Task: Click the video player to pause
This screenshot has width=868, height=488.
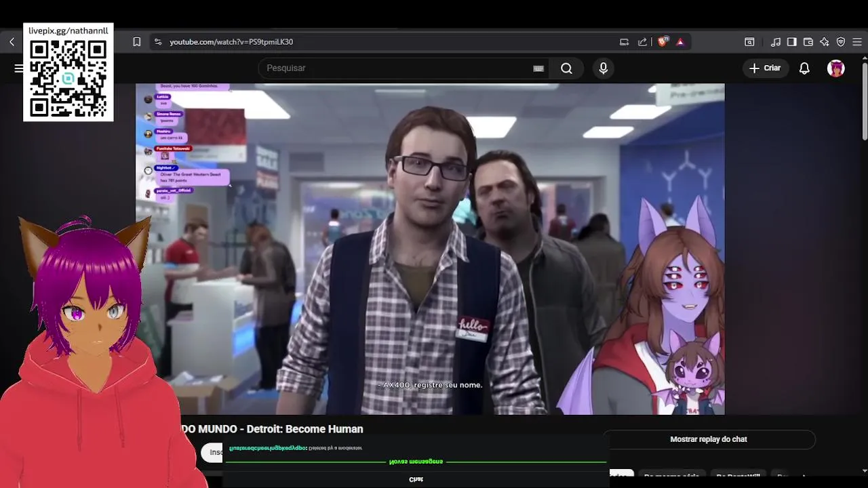Action: point(430,249)
